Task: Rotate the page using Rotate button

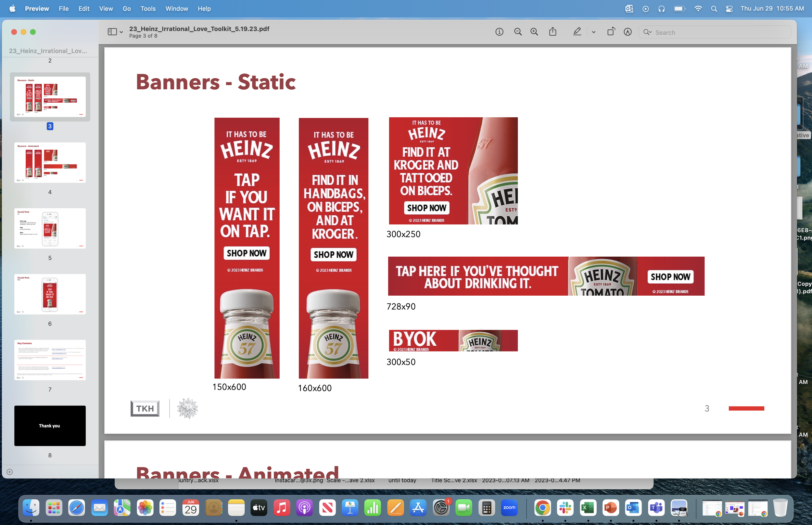Action: pos(611,32)
